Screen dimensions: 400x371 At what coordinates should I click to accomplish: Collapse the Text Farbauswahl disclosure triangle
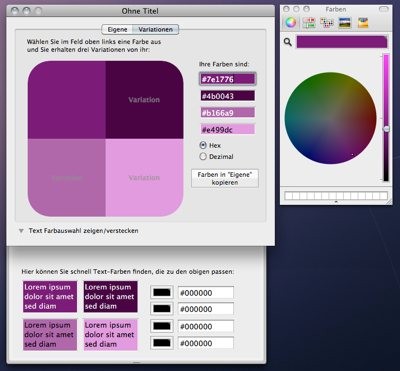point(21,231)
